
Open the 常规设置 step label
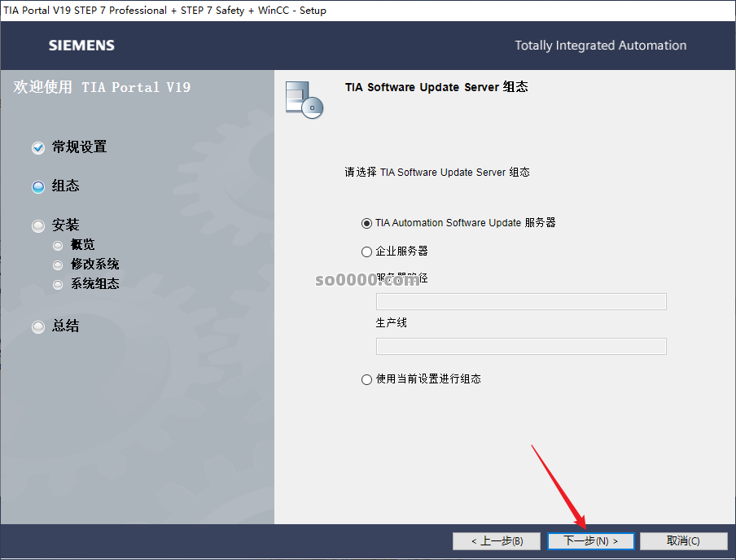click(79, 147)
